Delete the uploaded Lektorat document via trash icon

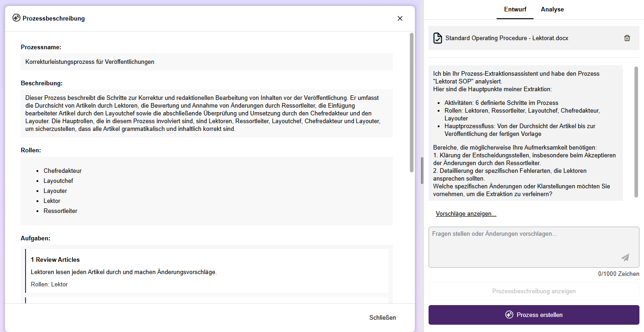[x=627, y=38]
